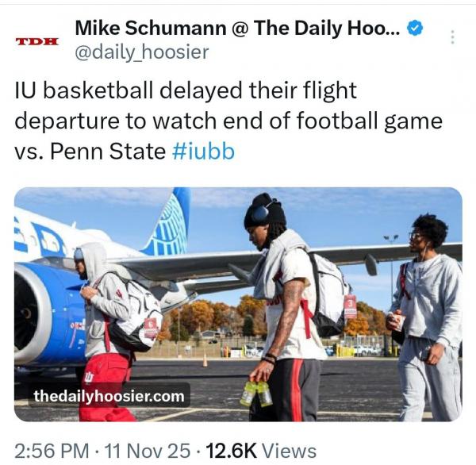Click the 2:56 PM timestamp
Image resolution: width=476 pixels, height=465 pixels.
pyautogui.click(x=50, y=452)
